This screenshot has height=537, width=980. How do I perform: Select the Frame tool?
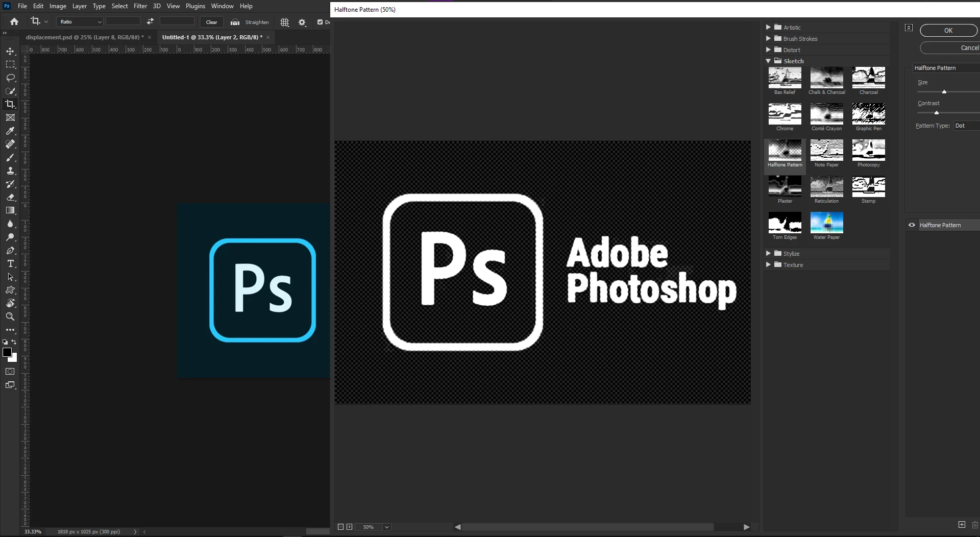coord(10,117)
